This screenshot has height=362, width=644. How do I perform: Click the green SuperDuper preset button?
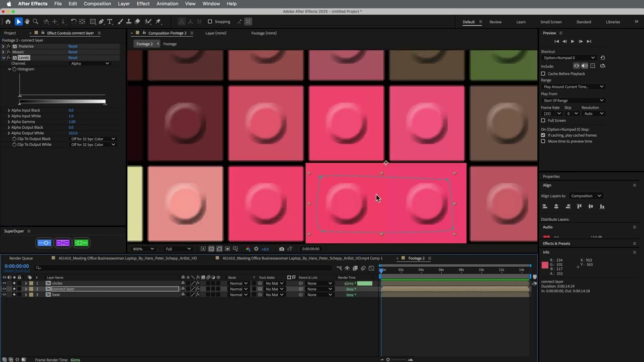(82, 243)
